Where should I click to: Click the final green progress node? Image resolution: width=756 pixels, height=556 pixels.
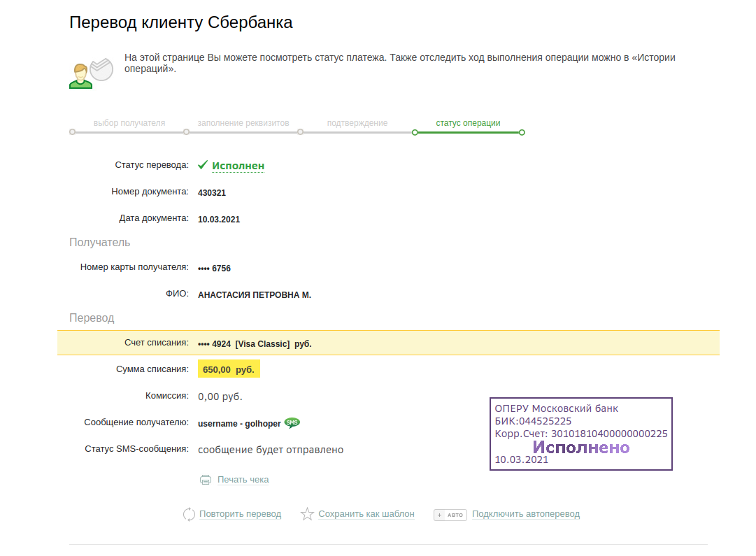tap(522, 132)
